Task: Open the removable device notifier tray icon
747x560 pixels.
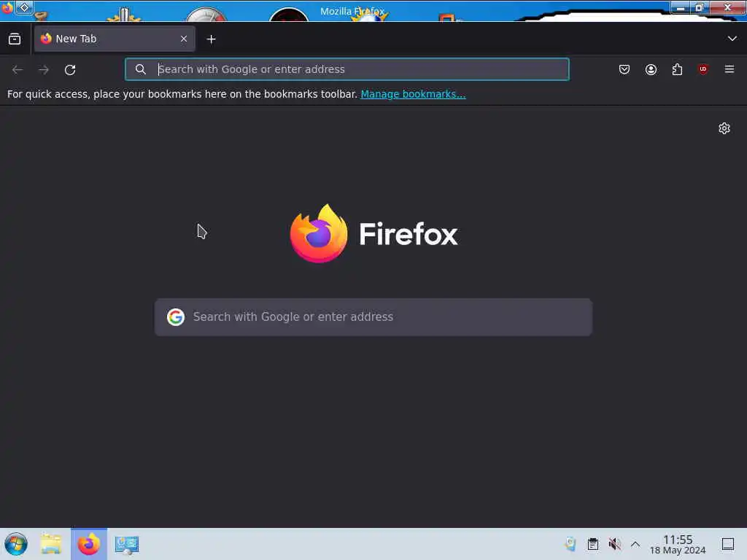Action: point(570,544)
